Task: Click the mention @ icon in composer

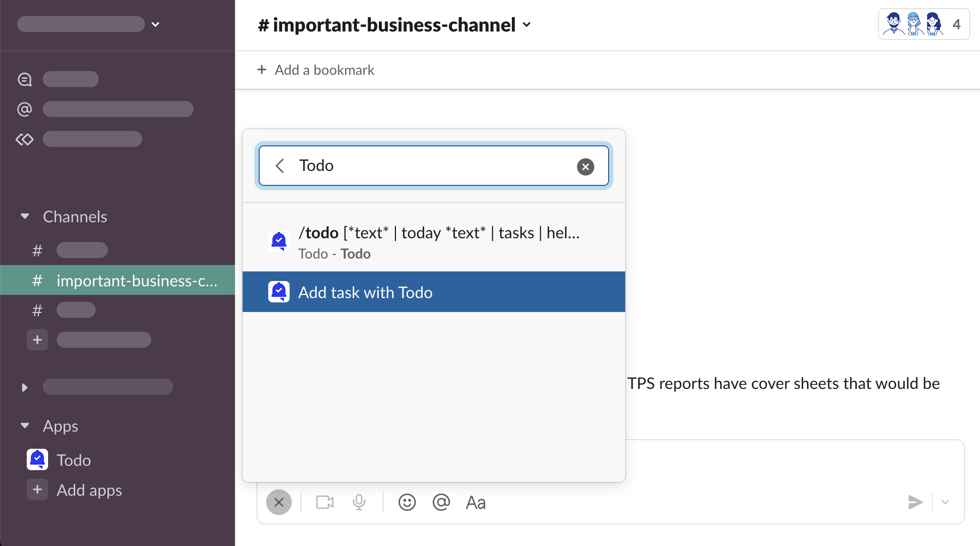Action: point(441,502)
